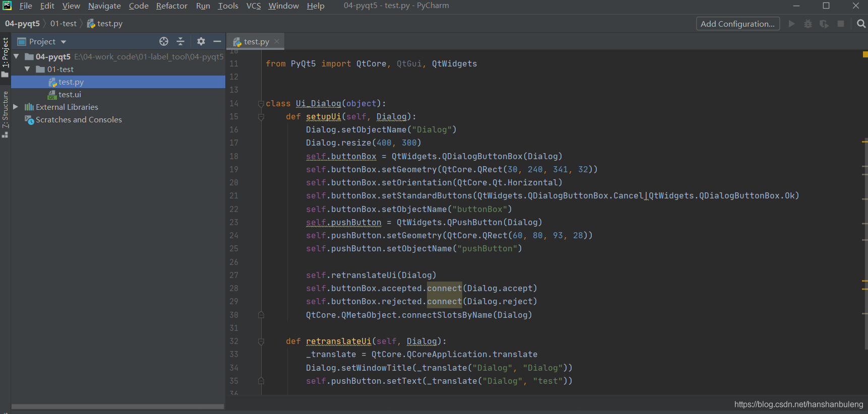The image size is (868, 414).
Task: Open the Run menu
Action: point(203,6)
